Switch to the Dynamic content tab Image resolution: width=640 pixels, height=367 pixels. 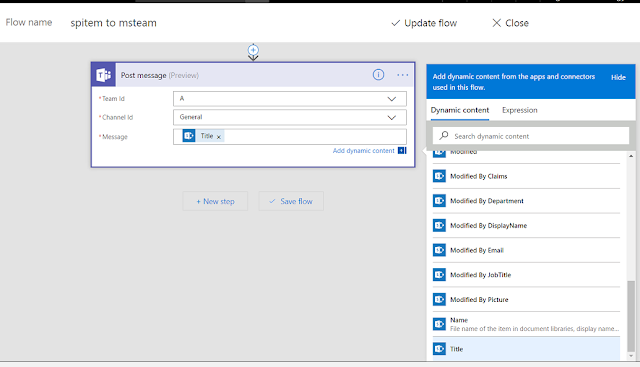coord(460,110)
